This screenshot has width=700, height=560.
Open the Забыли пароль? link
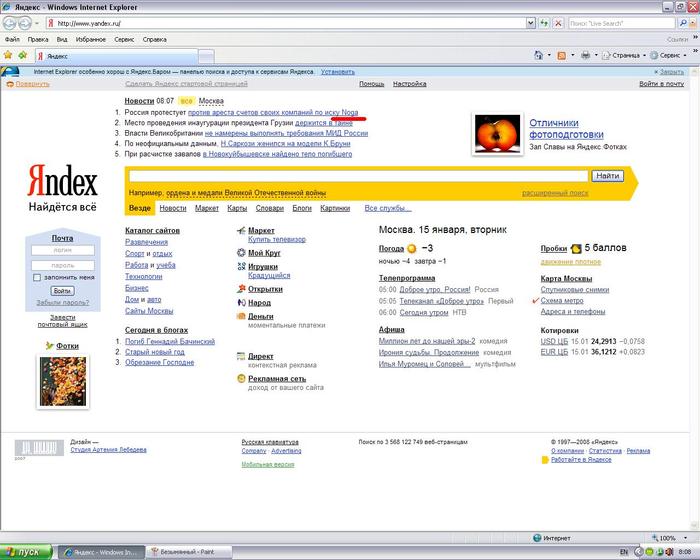62,302
